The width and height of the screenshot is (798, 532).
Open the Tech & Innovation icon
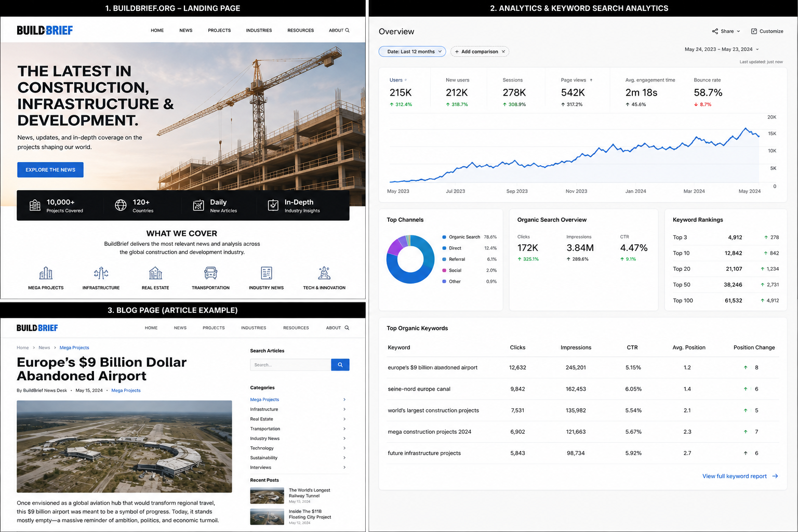[324, 273]
